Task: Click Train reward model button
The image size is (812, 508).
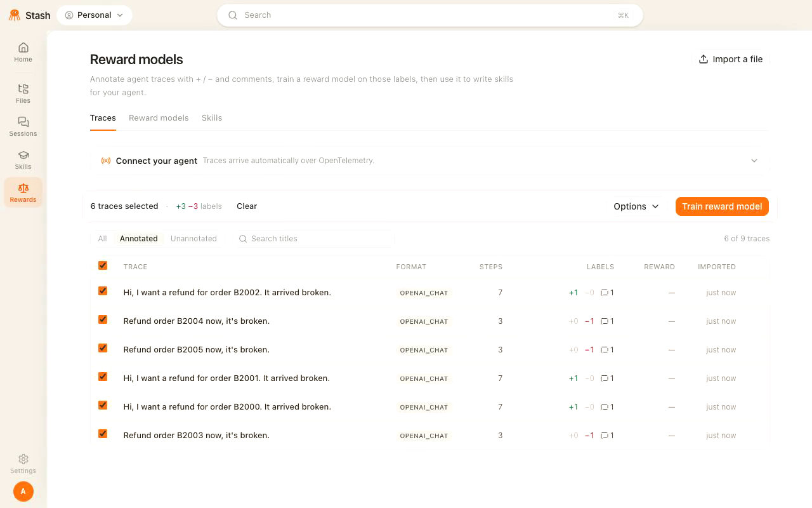Action: pos(722,206)
